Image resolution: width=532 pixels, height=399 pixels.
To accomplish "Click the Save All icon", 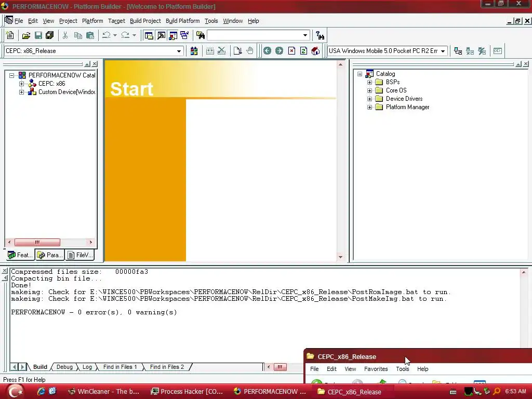I will point(50,35).
